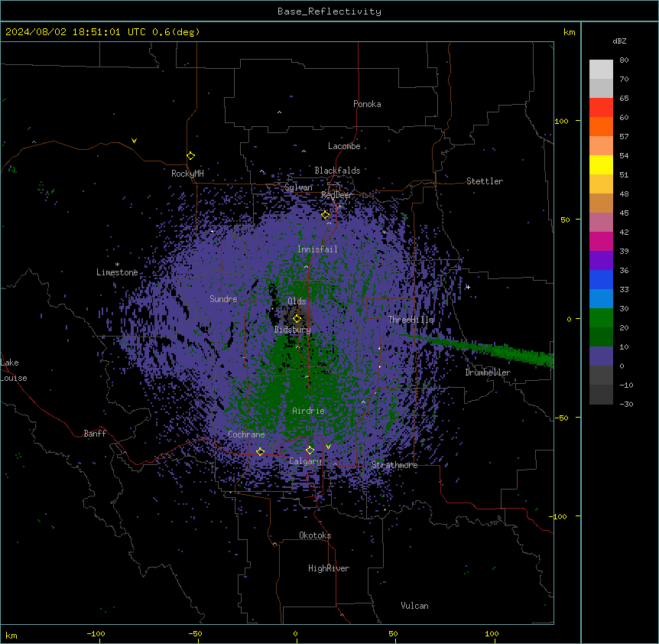Click the Innisfail city label
The height and width of the screenshot is (644, 659).
tap(317, 249)
